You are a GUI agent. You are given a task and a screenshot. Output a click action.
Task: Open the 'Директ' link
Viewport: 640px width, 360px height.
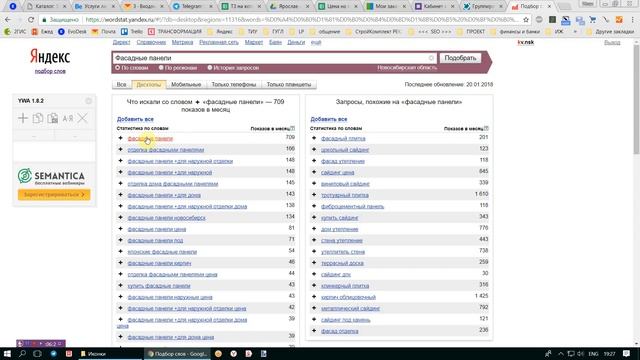121,42
